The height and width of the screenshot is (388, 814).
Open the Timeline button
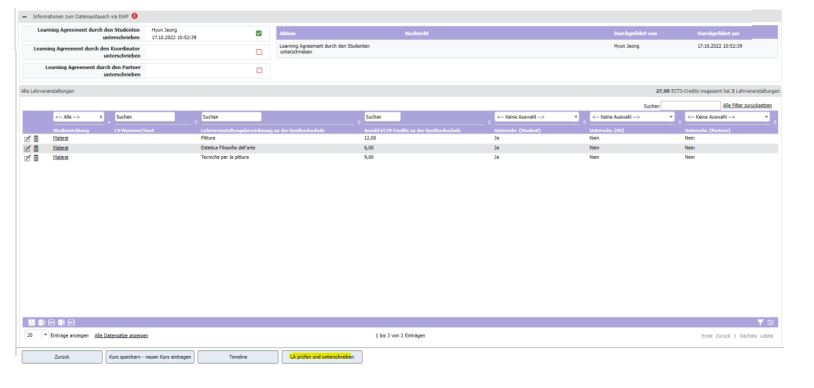(238, 357)
